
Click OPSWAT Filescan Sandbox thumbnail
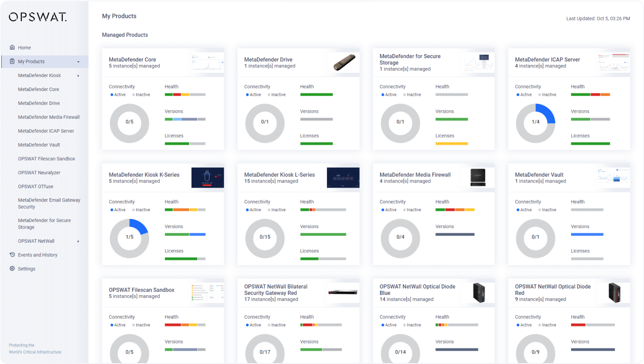(208, 293)
